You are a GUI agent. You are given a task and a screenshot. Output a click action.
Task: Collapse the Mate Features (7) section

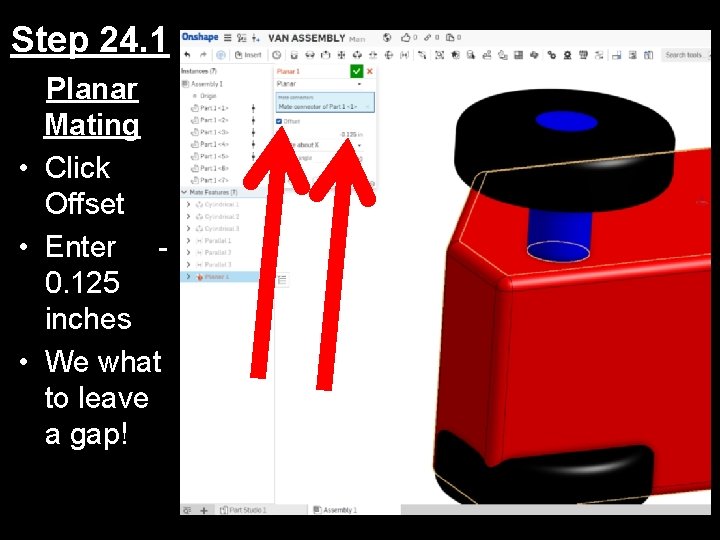click(185, 192)
